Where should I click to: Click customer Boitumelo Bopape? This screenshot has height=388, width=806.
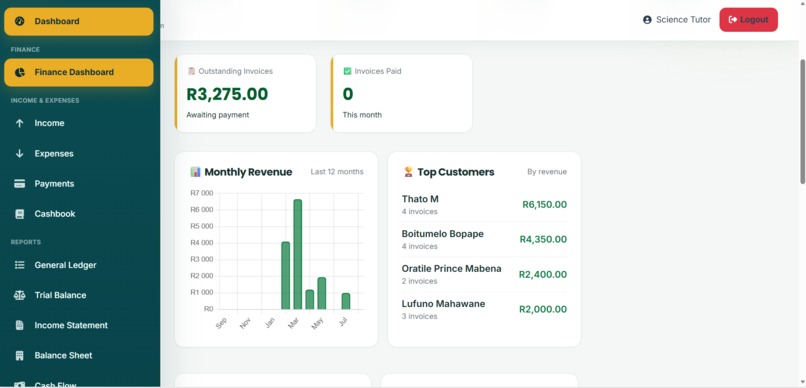(x=443, y=234)
